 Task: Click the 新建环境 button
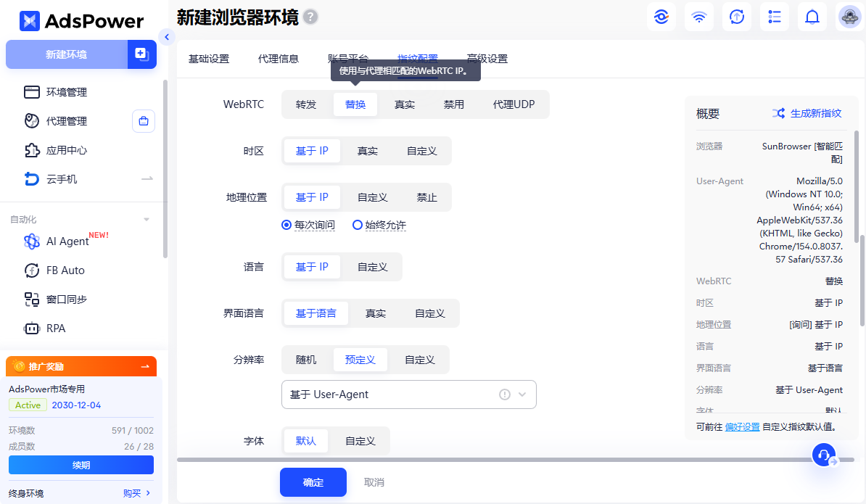click(67, 54)
